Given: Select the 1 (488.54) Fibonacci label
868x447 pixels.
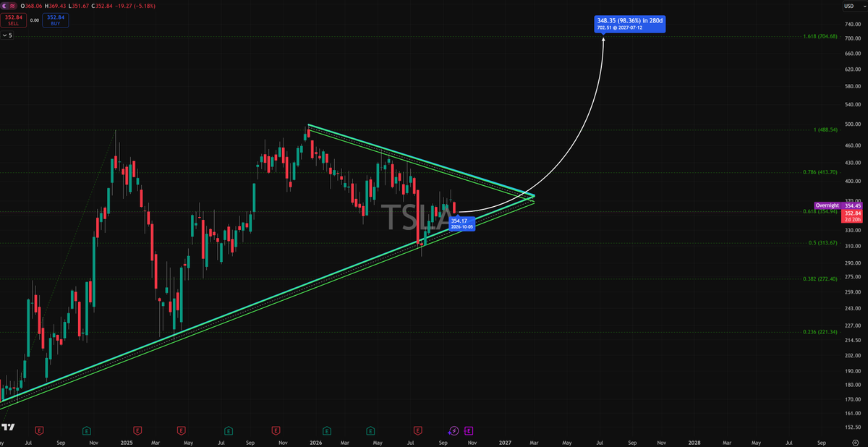Looking at the screenshot, I should click(x=825, y=129).
